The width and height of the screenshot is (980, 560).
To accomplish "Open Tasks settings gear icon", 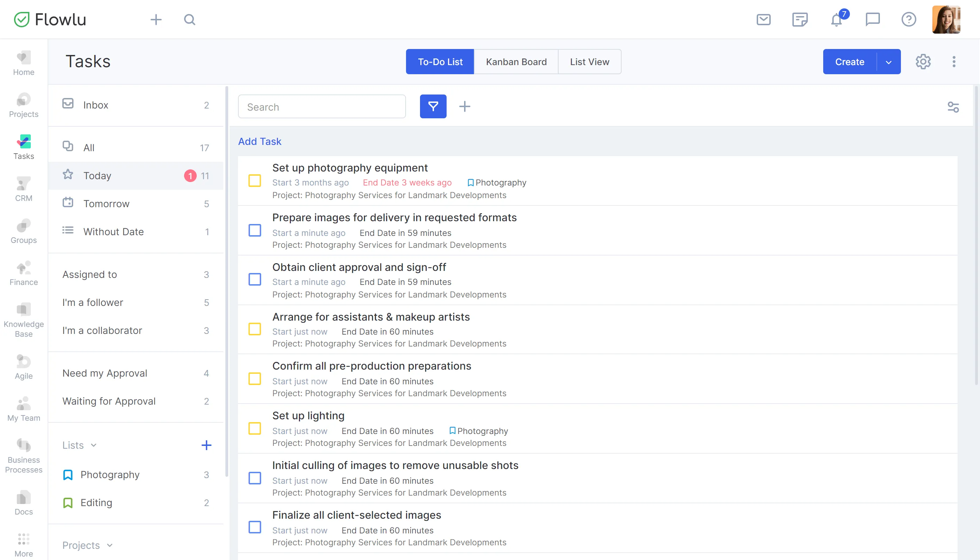I will tap(923, 62).
